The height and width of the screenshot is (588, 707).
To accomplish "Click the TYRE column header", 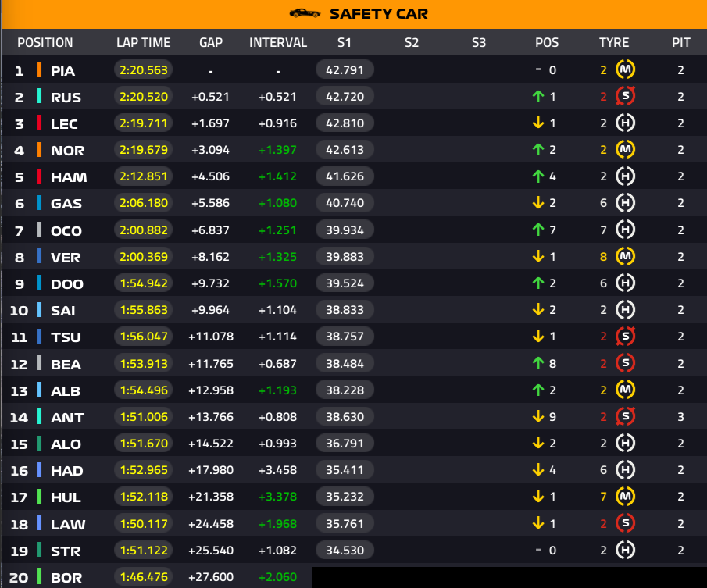I will 613,43.
